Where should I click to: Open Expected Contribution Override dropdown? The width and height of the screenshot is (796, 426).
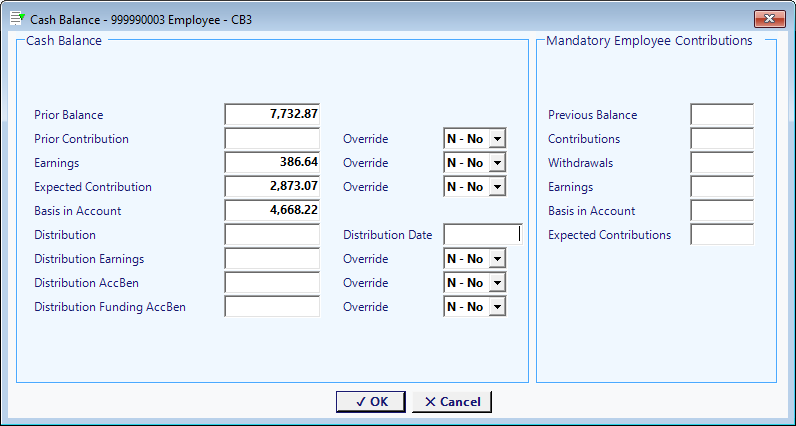pyautogui.click(x=498, y=187)
